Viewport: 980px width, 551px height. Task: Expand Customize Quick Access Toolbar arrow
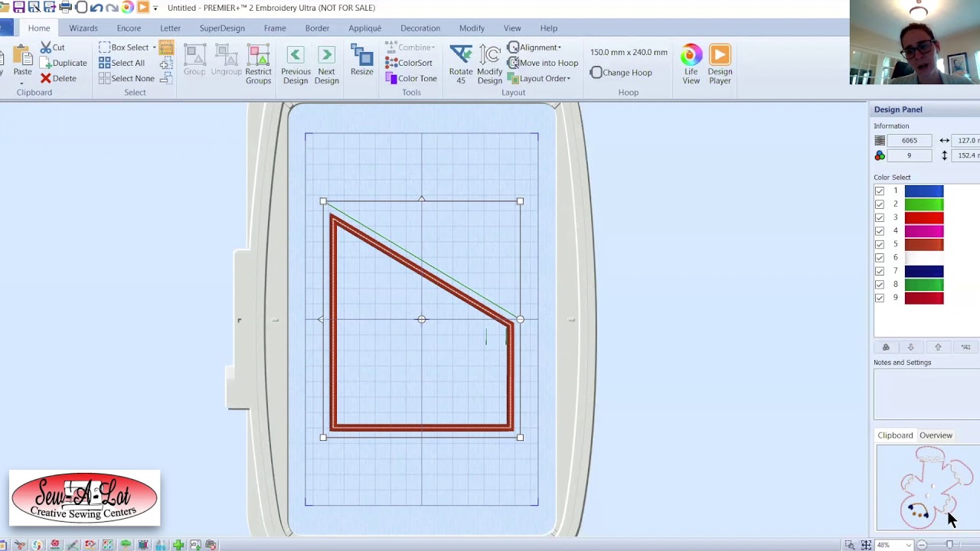[x=155, y=8]
